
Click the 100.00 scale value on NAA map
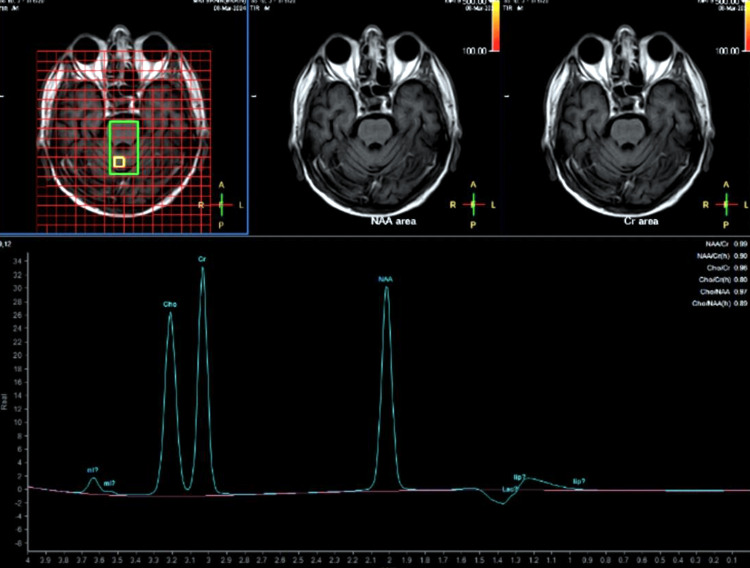474,51
